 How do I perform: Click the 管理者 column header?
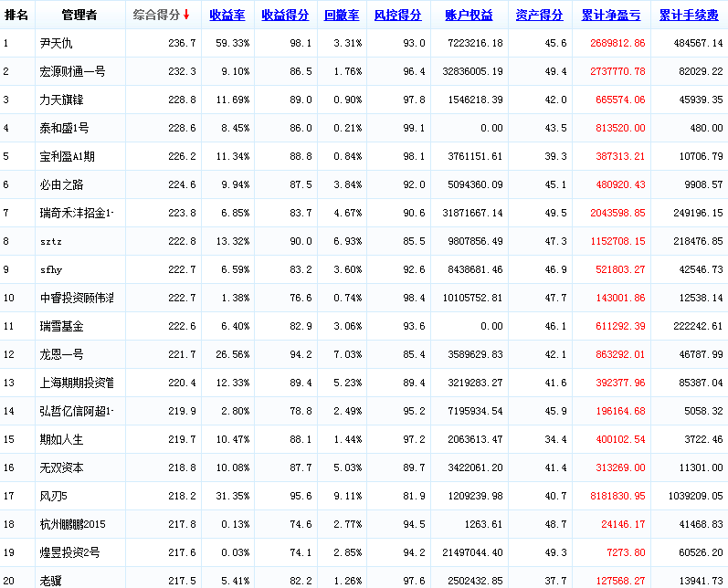point(79,16)
